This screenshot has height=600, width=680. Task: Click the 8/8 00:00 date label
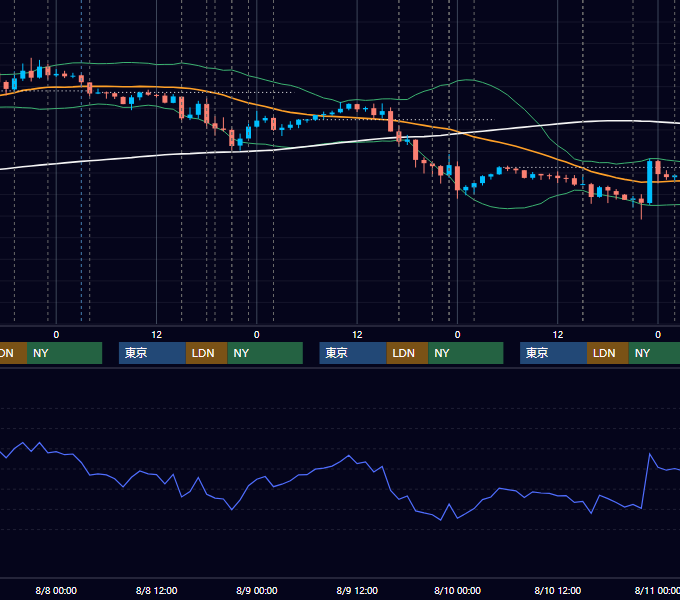coord(56,590)
